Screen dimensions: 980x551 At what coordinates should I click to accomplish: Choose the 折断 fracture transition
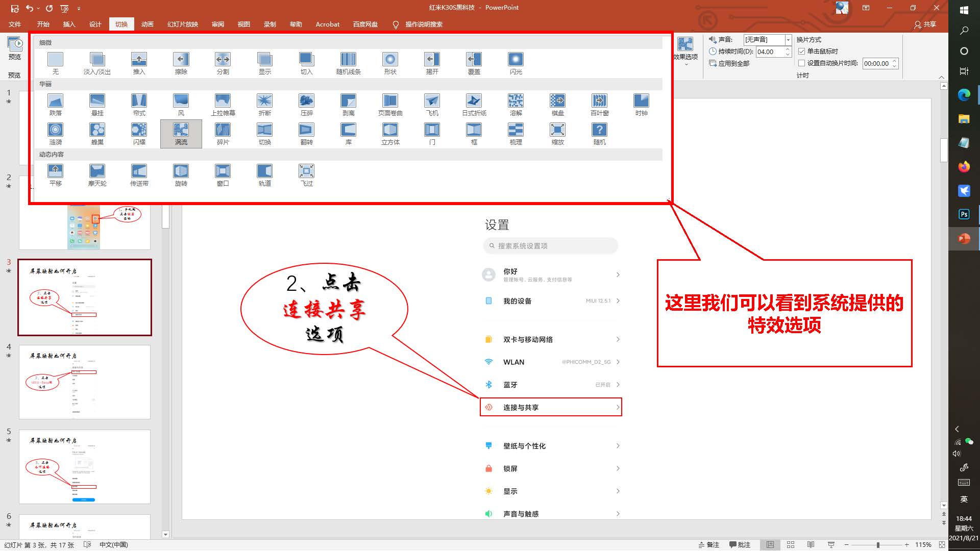[264, 105]
